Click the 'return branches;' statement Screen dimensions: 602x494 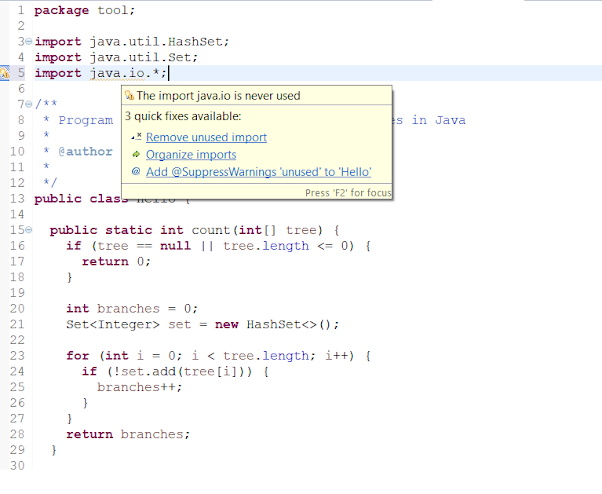(x=127, y=434)
